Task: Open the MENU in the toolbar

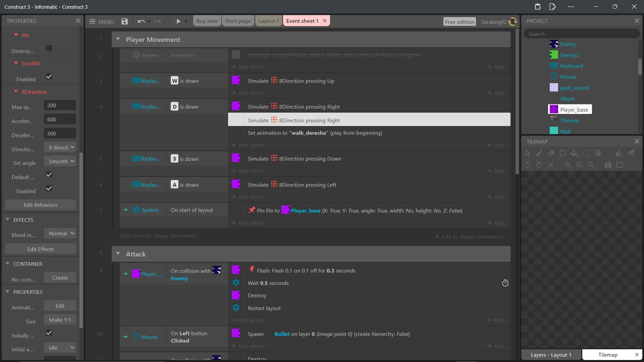Action: (x=101, y=21)
